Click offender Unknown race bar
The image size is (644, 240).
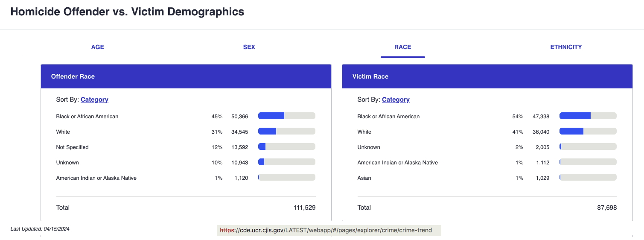[x=287, y=162]
